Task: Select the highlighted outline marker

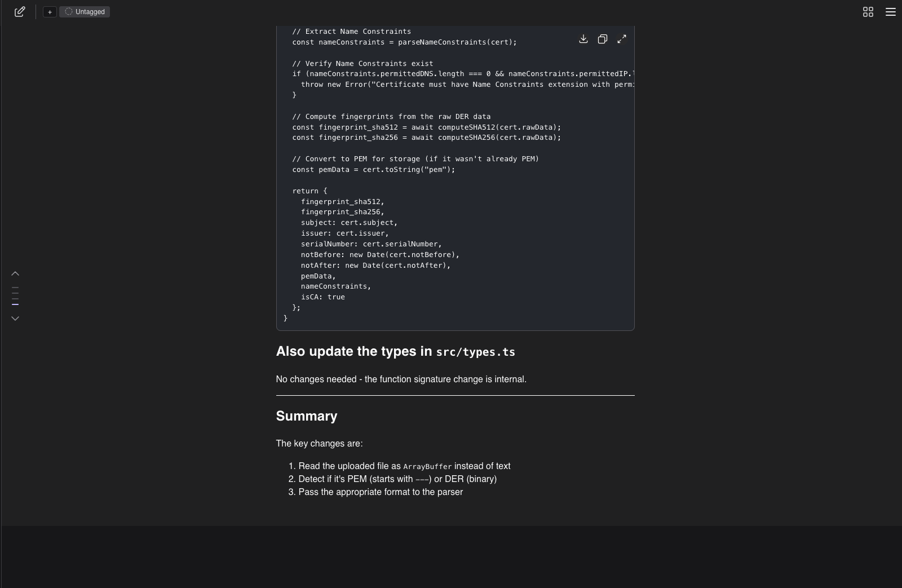Action: (15, 304)
